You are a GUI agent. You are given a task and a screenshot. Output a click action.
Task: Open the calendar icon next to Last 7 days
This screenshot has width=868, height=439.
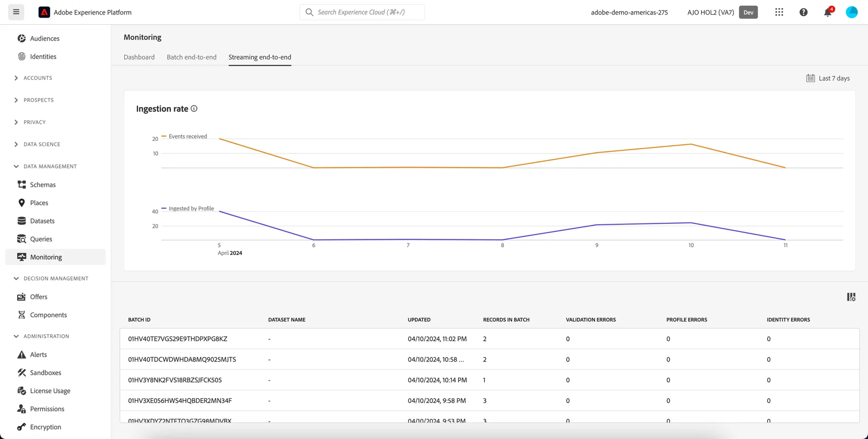(810, 78)
